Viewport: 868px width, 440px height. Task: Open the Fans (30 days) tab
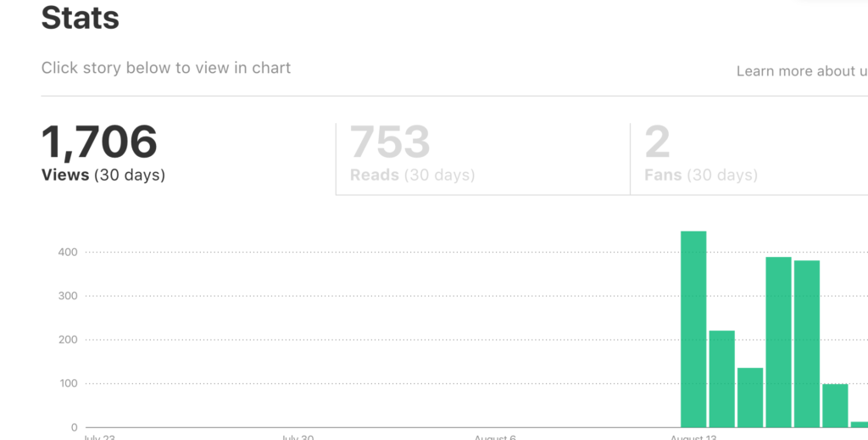pyautogui.click(x=701, y=154)
